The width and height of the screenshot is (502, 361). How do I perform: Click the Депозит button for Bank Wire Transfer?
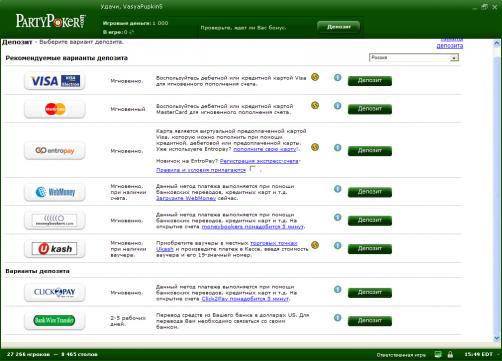tap(370, 321)
